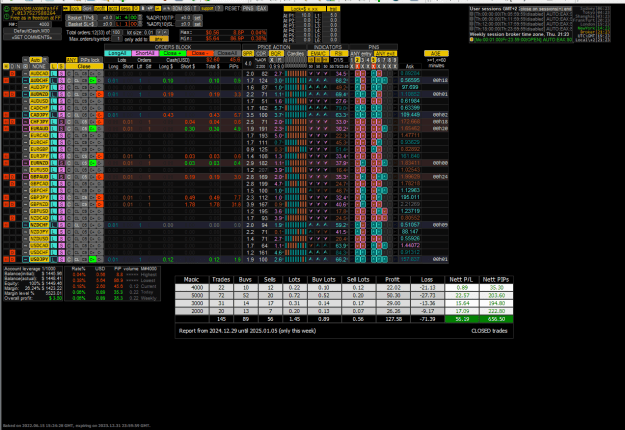Screen dimensions: 625x430
Task: Click the red D marker in AUDCAD row
Action: coord(12,74)
